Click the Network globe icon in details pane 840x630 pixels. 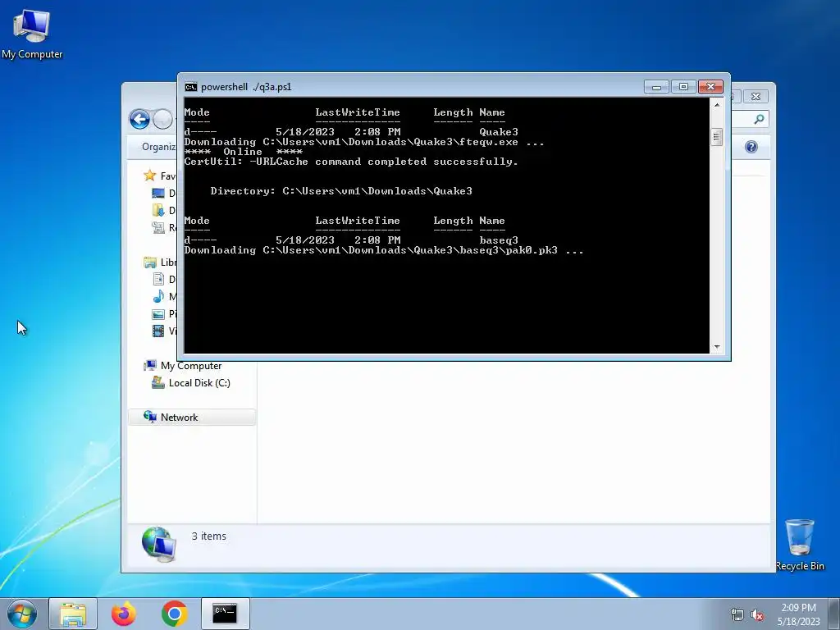[x=158, y=545]
